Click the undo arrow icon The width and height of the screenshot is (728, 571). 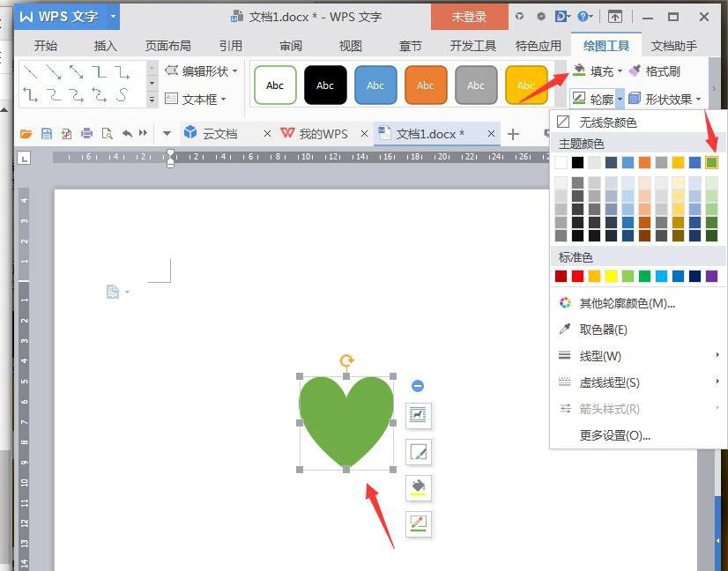pyautogui.click(x=127, y=134)
